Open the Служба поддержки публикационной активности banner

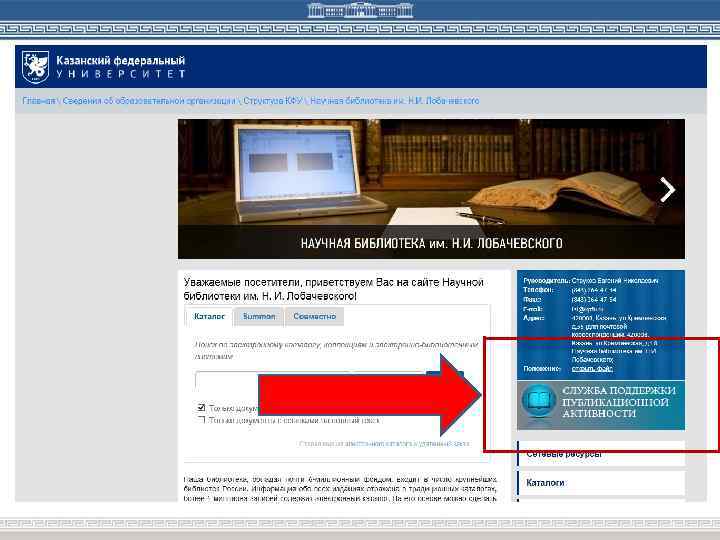click(x=601, y=405)
